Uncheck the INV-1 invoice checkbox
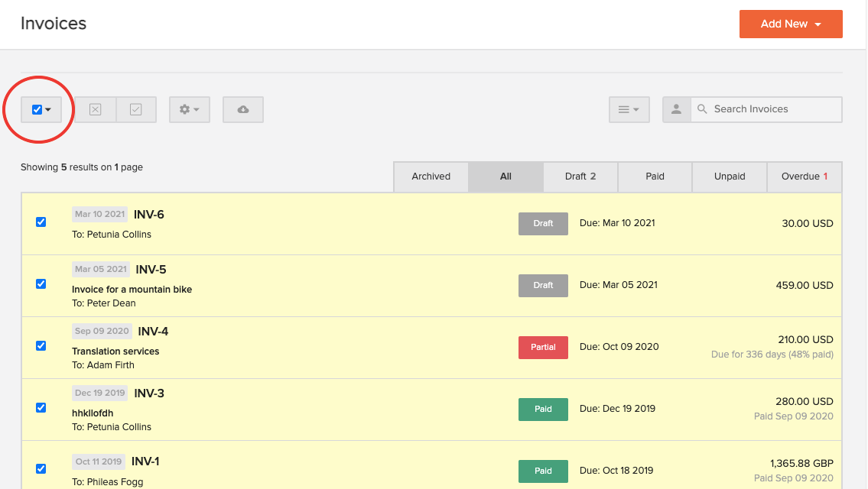The height and width of the screenshot is (489, 868). click(41, 468)
